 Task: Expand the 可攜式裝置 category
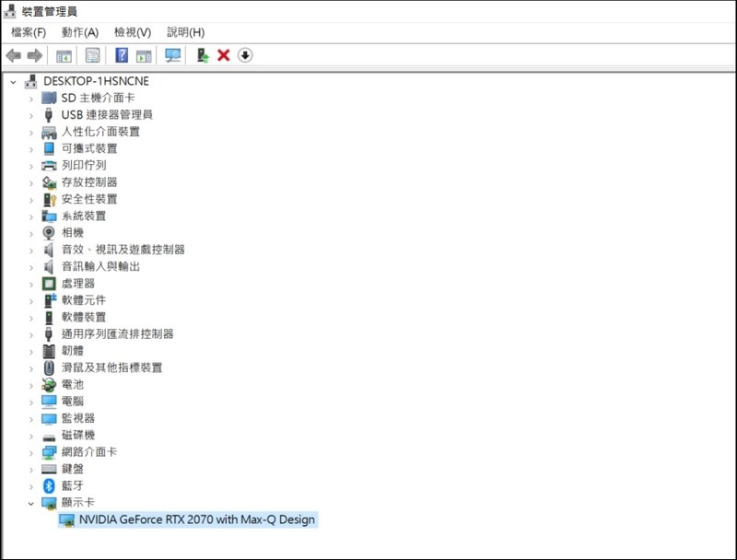point(31,150)
